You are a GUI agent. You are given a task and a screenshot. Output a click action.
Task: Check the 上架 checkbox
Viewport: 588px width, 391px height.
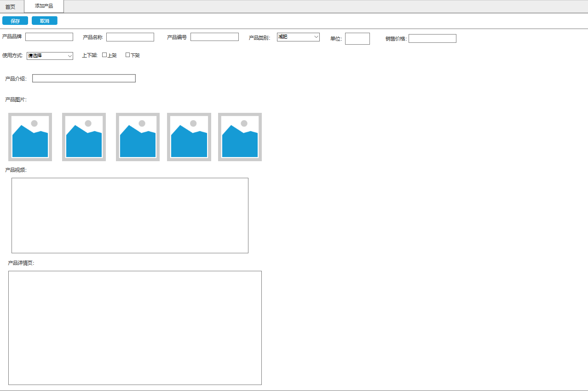(104, 55)
